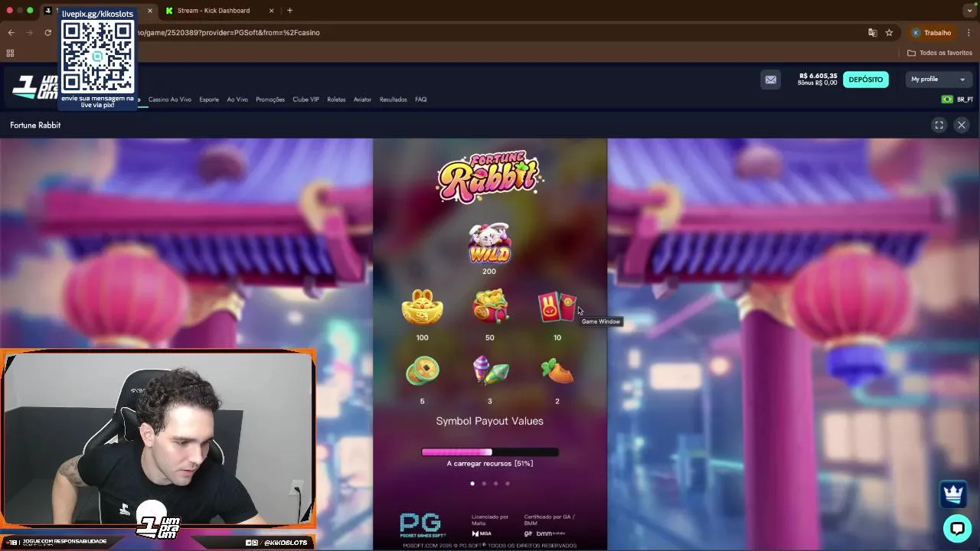This screenshot has height=551, width=980.
Task: Close the Stream - Kick Dashboard tab
Action: click(x=271, y=11)
